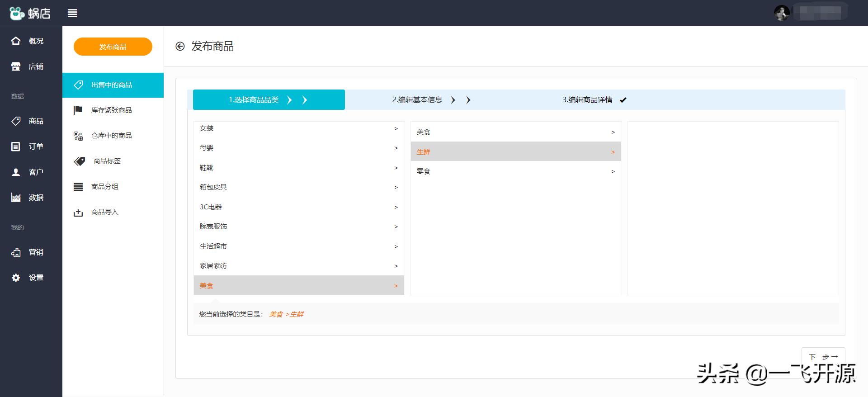Expand the 零食 subcategory
The image size is (868, 397).
515,171
